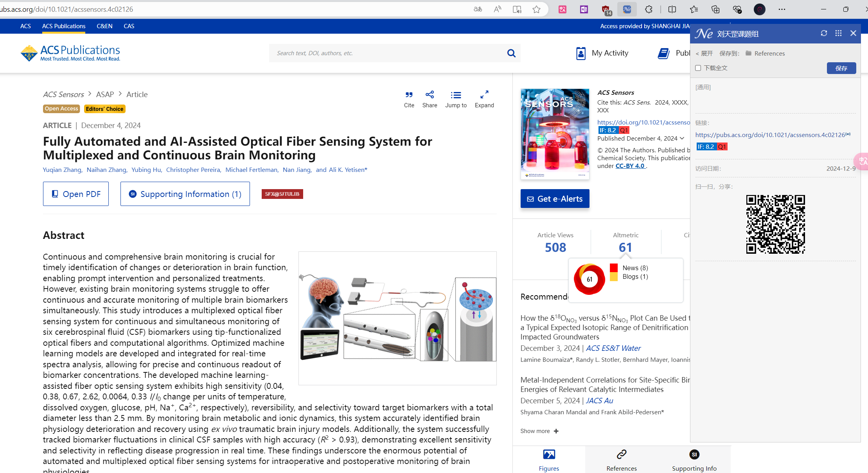Open the browser favorites list icon
This screenshot has width=868, height=473.
[x=694, y=9]
